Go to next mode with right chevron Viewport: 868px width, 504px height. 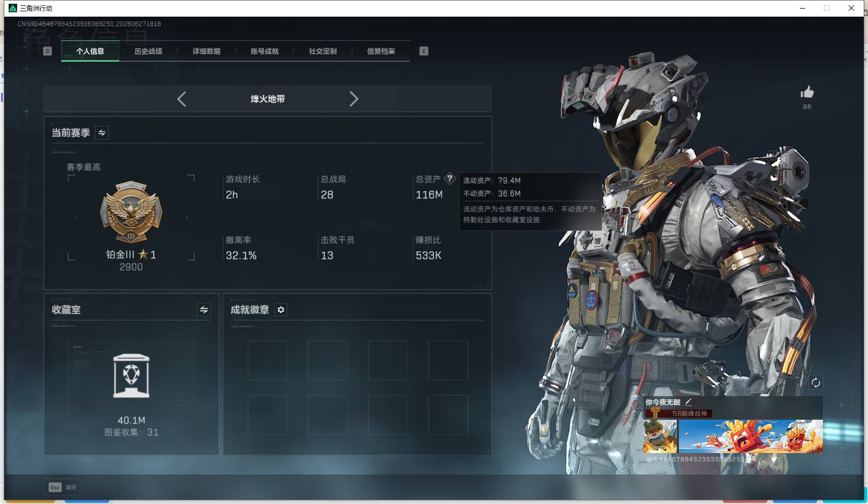coord(353,99)
